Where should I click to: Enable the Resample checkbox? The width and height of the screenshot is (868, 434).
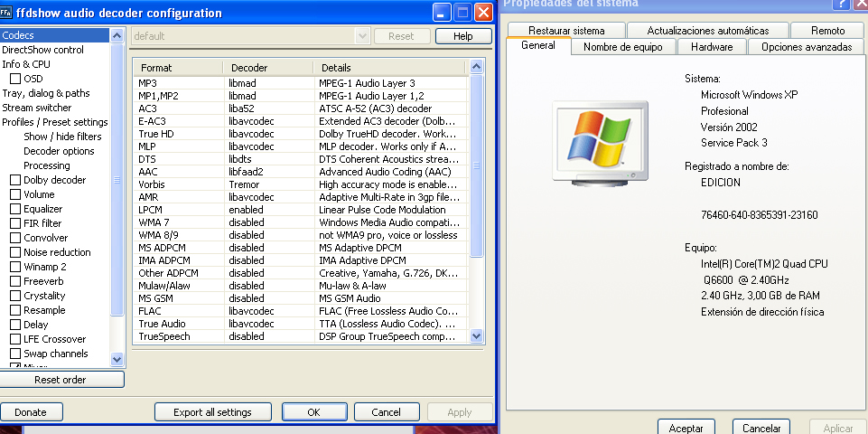click(15, 310)
